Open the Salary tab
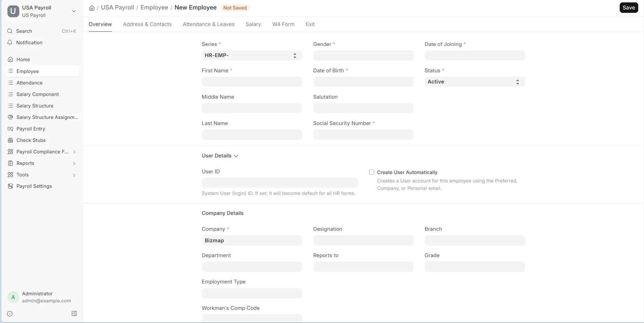The width and height of the screenshot is (644, 323). (x=253, y=24)
